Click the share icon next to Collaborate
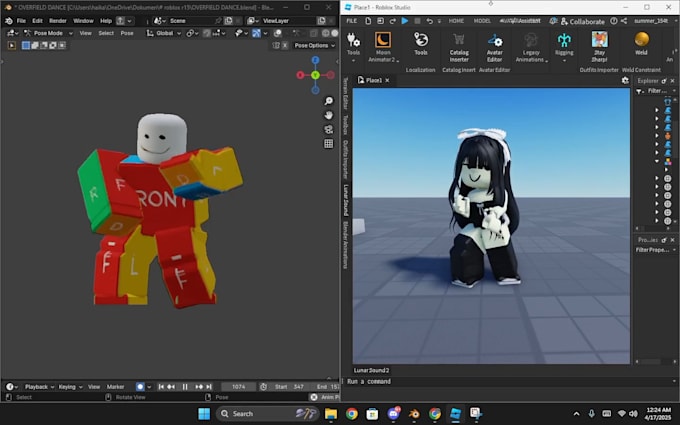 624,21
